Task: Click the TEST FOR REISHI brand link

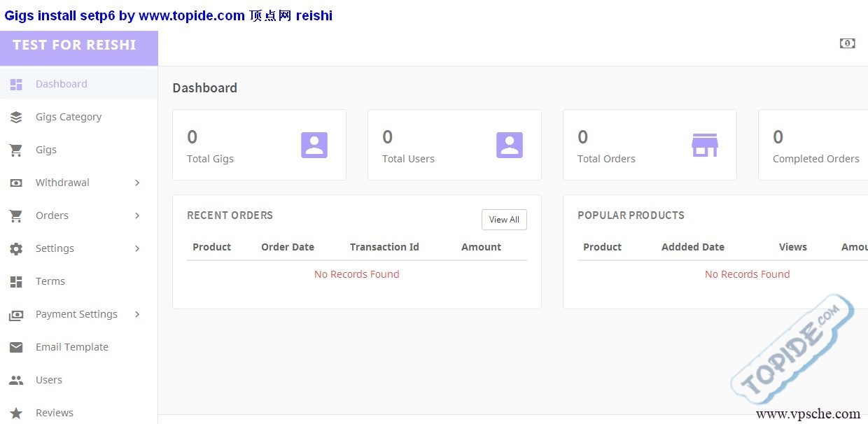Action: click(x=74, y=45)
